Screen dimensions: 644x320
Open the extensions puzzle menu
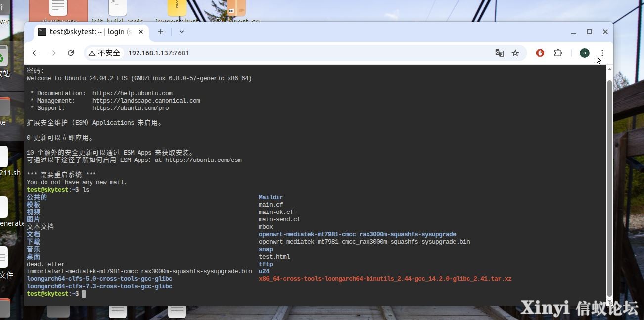pos(558,53)
